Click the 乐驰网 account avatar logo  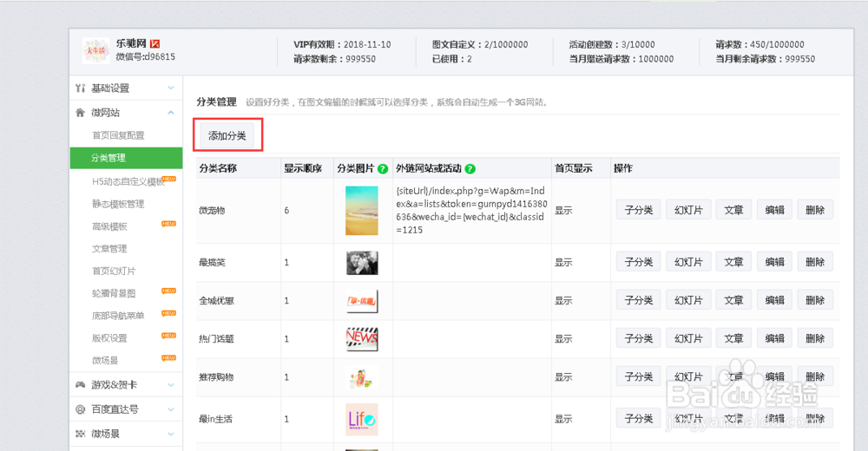click(95, 51)
